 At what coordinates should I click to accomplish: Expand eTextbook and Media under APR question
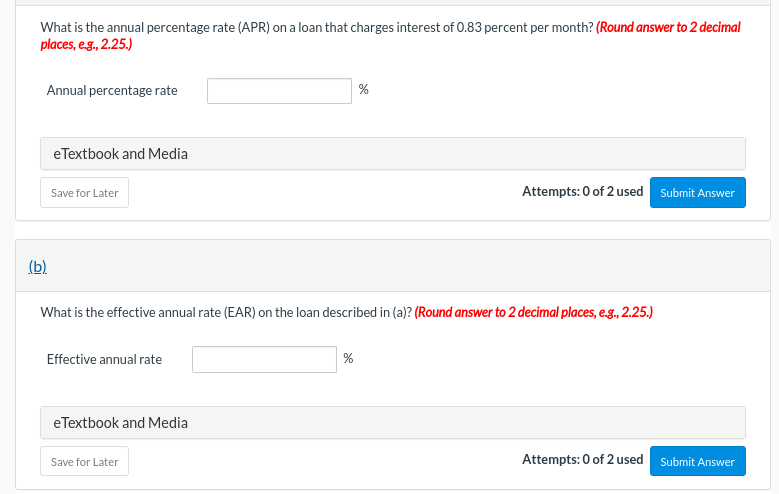click(x=392, y=154)
